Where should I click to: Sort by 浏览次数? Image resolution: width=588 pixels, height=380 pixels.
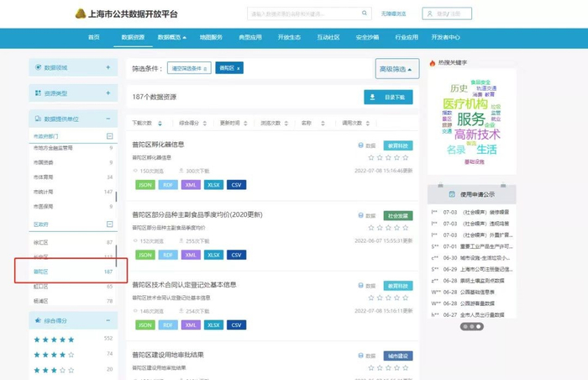pyautogui.click(x=275, y=123)
